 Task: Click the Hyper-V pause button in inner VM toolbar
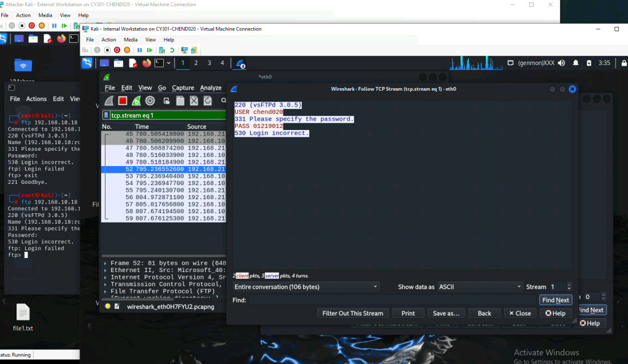[140, 50]
